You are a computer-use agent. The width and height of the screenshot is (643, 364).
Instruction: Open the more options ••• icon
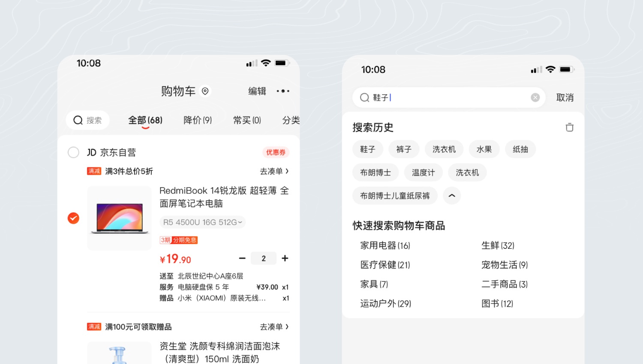pos(283,91)
